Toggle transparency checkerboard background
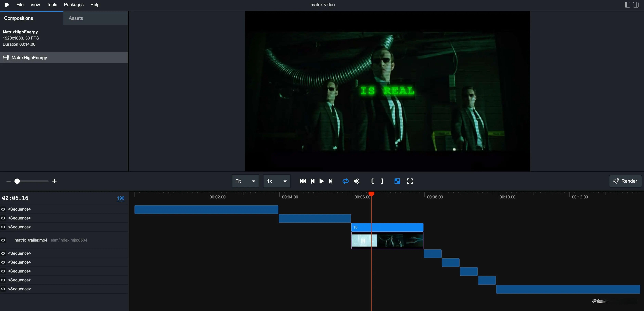Viewport: 644px width, 311px height. click(x=397, y=181)
